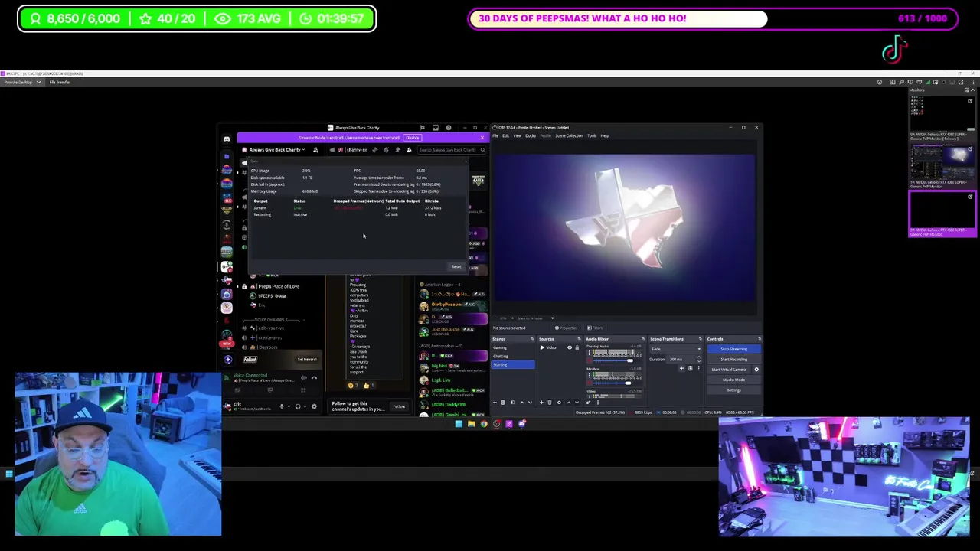Screen dimensions: 980x551
Task: Open Discord pinned messages icon
Action: [x=397, y=150]
